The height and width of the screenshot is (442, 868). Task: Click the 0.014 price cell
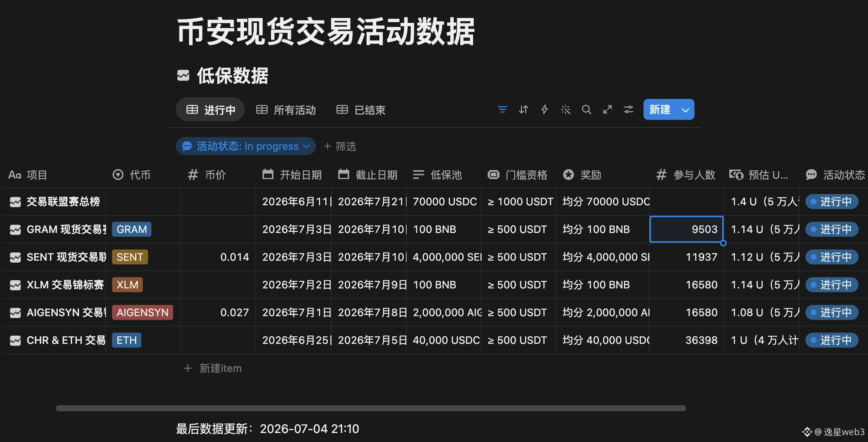coord(218,257)
